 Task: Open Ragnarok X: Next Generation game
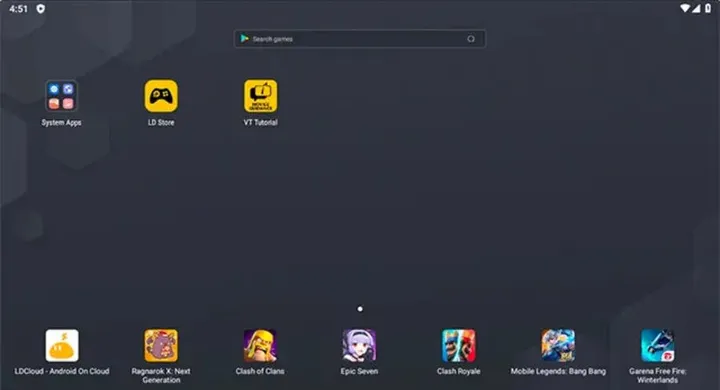pyautogui.click(x=161, y=345)
